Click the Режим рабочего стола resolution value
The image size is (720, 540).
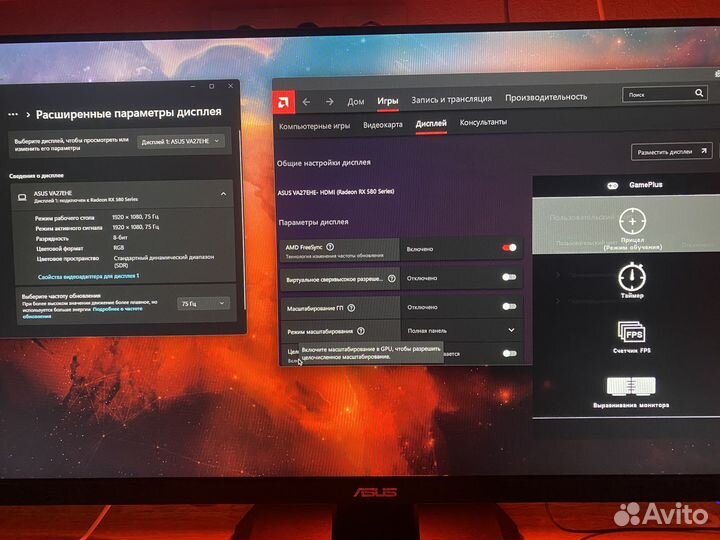(x=135, y=217)
